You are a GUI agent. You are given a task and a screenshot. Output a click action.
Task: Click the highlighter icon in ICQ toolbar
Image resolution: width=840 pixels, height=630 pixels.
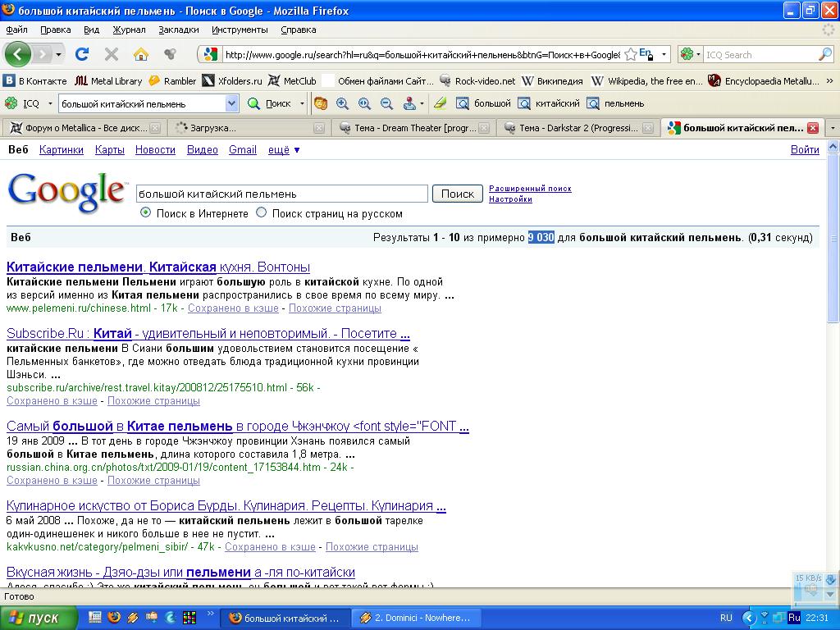pyautogui.click(x=441, y=103)
